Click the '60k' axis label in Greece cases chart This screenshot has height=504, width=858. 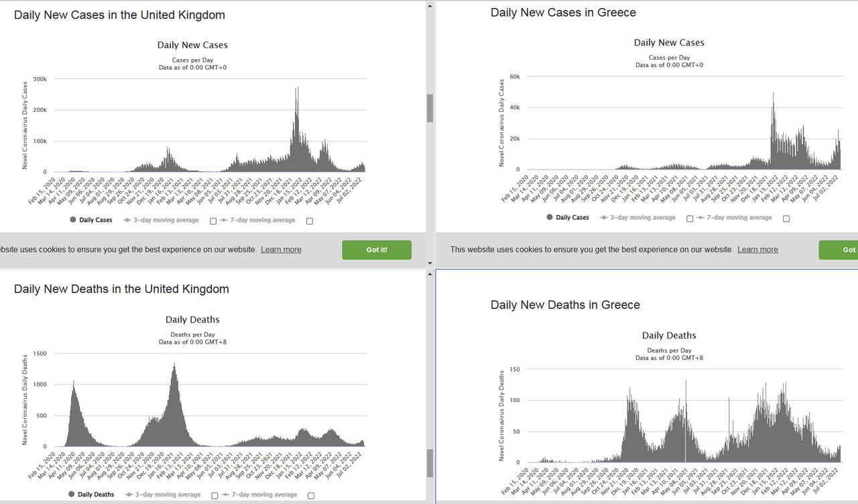click(x=515, y=76)
